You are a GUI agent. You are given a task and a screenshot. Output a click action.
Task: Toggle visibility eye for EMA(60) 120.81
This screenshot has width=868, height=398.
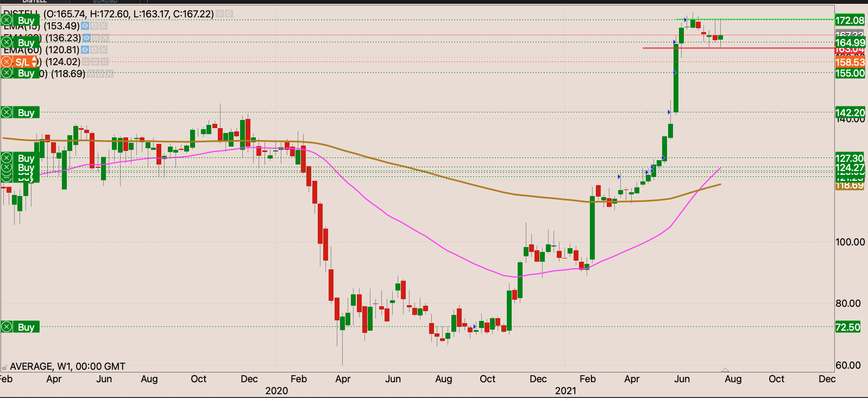85,50
